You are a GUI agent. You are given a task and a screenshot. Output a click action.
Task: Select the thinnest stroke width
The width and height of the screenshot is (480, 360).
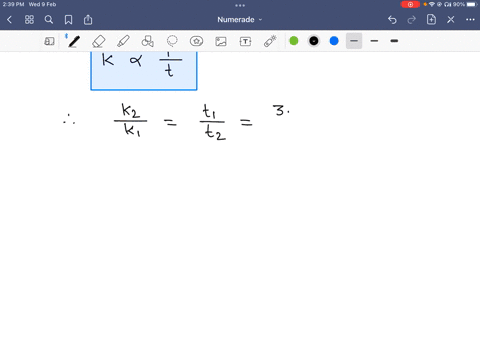point(354,41)
